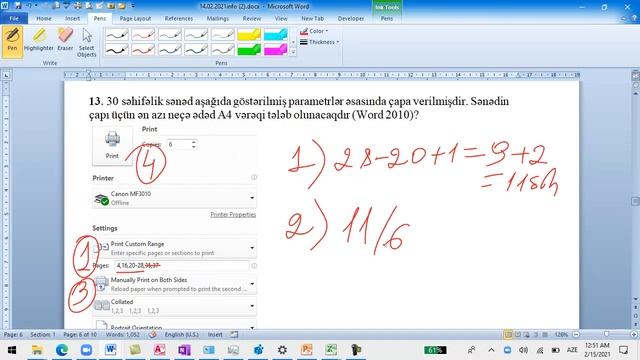The width and height of the screenshot is (640, 360).
Task: Switch to the Review tab
Action: click(251, 18)
